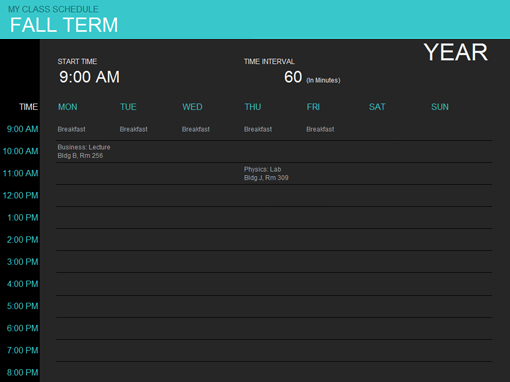Select Monday's Breakfast cell
Viewport: 510px width, 382px height.
71,129
